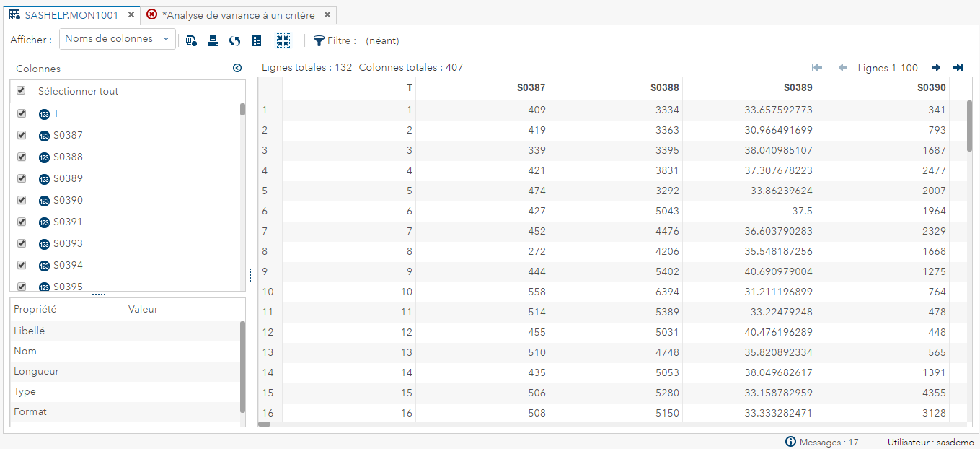
Task: Jump to last rows page with end arrow
Action: coord(958,67)
